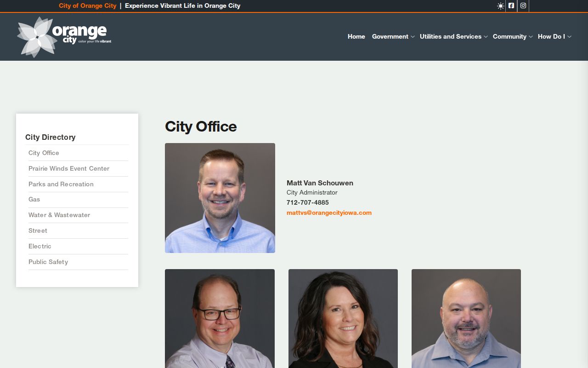Viewport: 588px width, 368px height.
Task: Toggle the light/dark mode sun icon
Action: [x=500, y=6]
